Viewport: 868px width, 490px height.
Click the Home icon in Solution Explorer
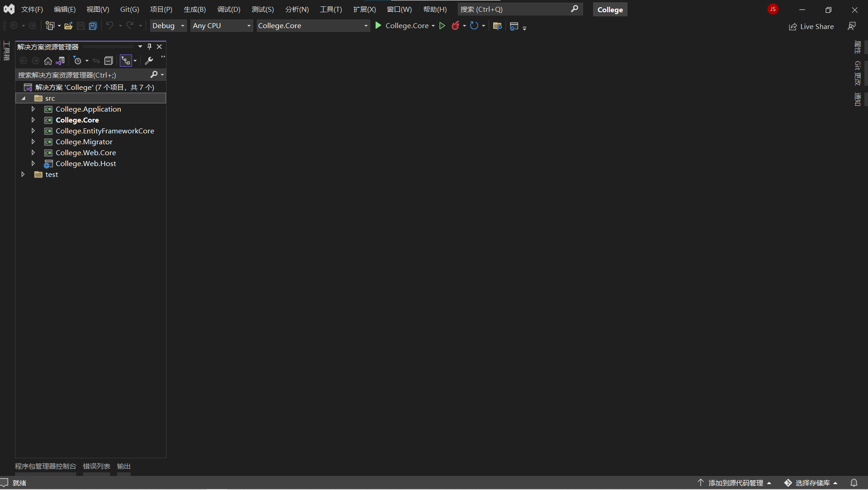tap(48, 61)
